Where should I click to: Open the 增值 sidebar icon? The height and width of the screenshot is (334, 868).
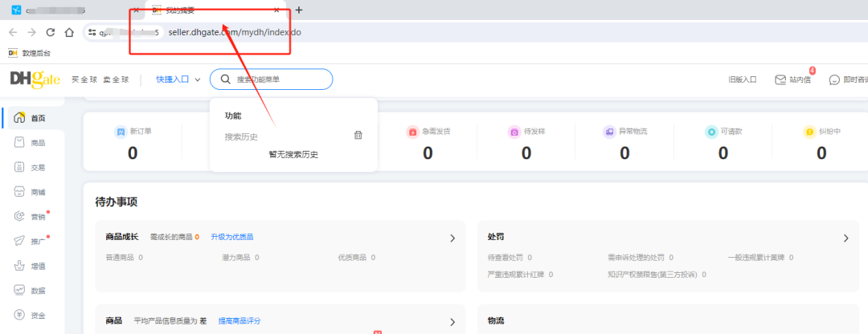coord(20,266)
